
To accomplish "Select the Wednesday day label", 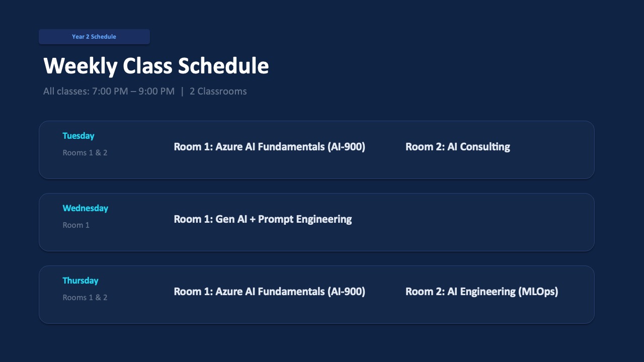I will [x=86, y=208].
